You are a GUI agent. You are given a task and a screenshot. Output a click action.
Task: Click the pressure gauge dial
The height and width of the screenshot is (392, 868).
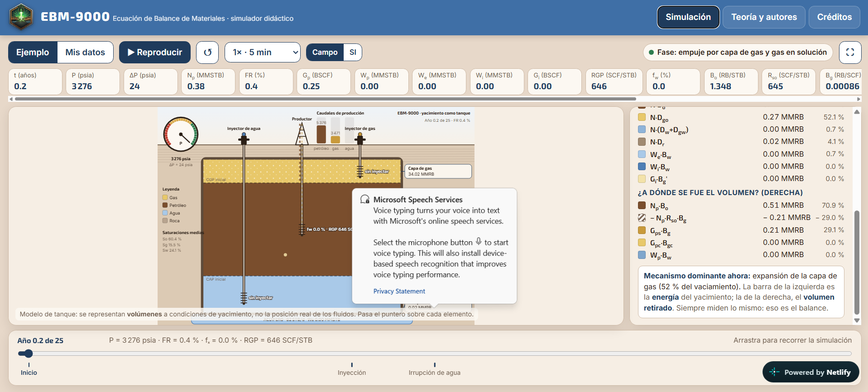click(x=181, y=134)
